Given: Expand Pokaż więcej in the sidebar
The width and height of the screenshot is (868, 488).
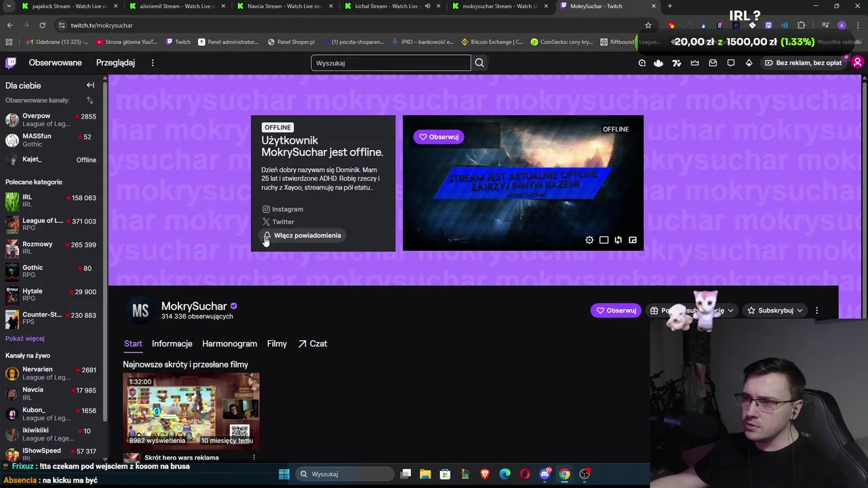Looking at the screenshot, I should point(25,338).
